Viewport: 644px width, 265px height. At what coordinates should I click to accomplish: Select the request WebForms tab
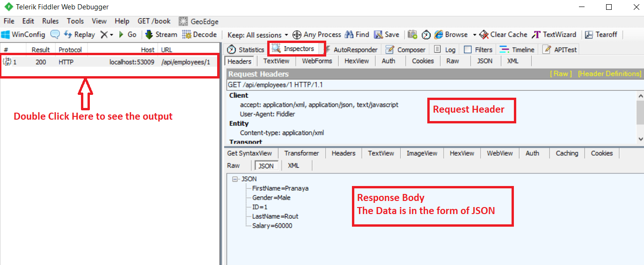coord(317,61)
